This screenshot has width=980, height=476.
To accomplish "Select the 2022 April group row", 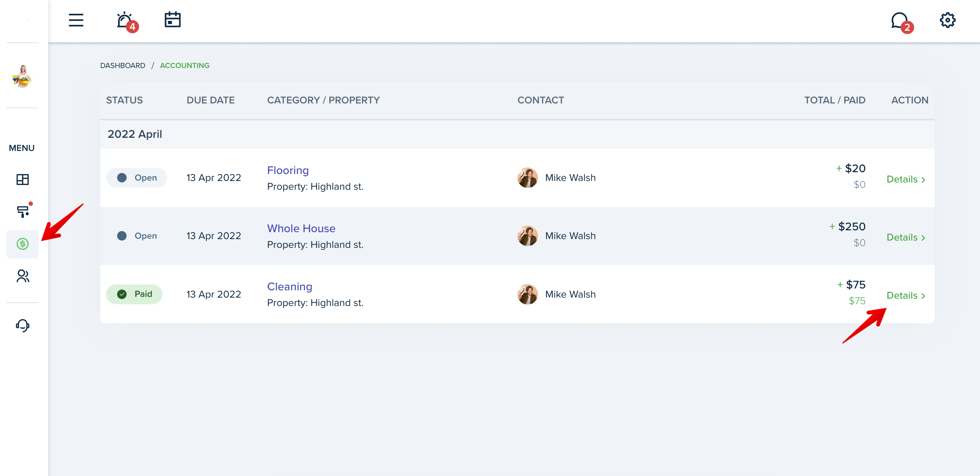I will (517, 134).
